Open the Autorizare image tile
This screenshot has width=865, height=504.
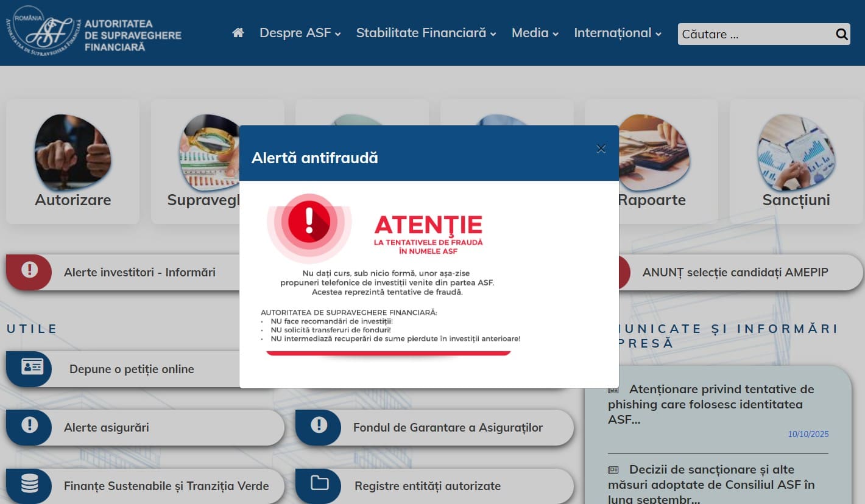pos(72,152)
